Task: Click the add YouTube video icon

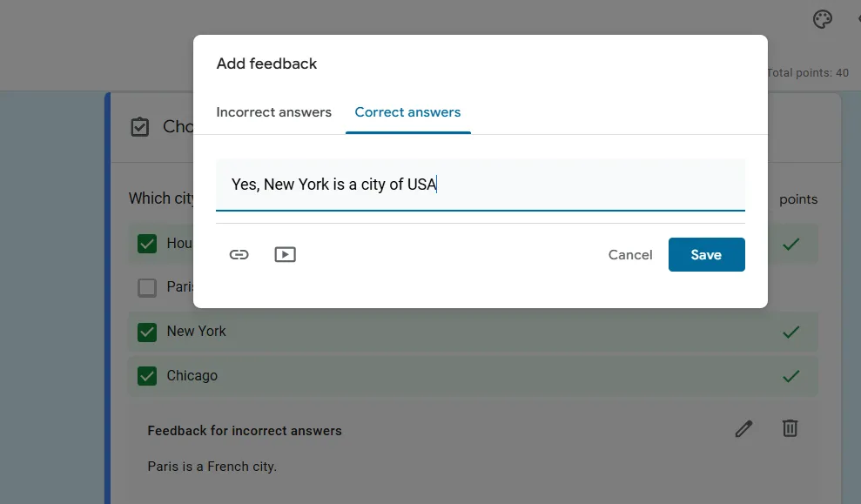Action: pyautogui.click(x=285, y=254)
